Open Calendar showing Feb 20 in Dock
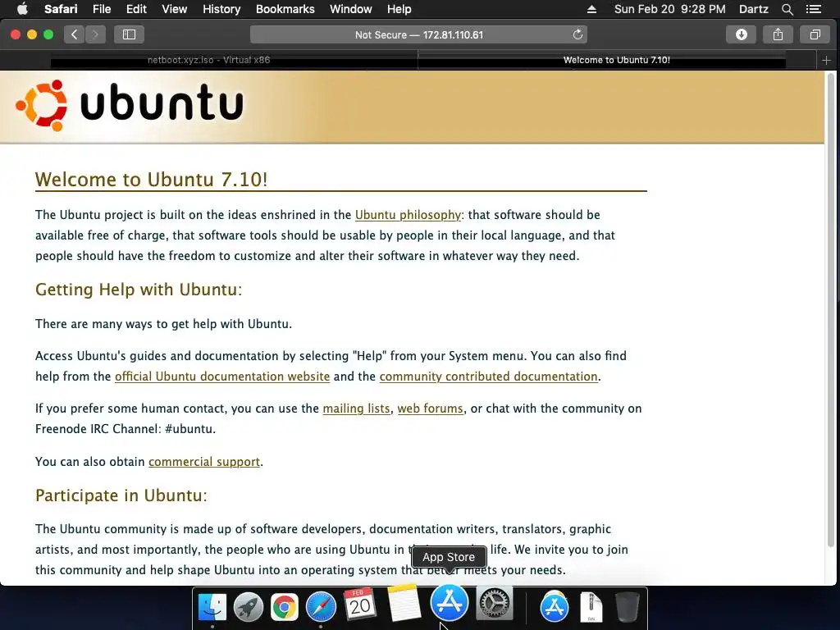840x630 pixels. (x=359, y=605)
